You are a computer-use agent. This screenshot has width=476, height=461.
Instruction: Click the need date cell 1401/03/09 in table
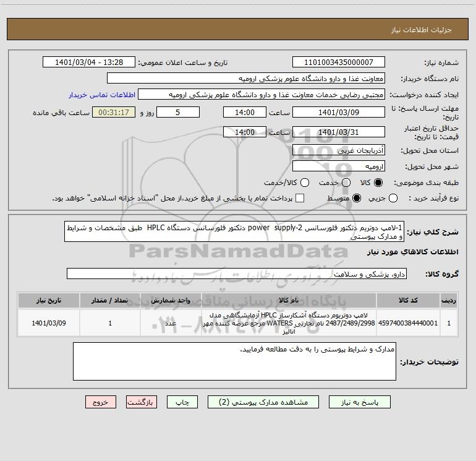click(49, 323)
